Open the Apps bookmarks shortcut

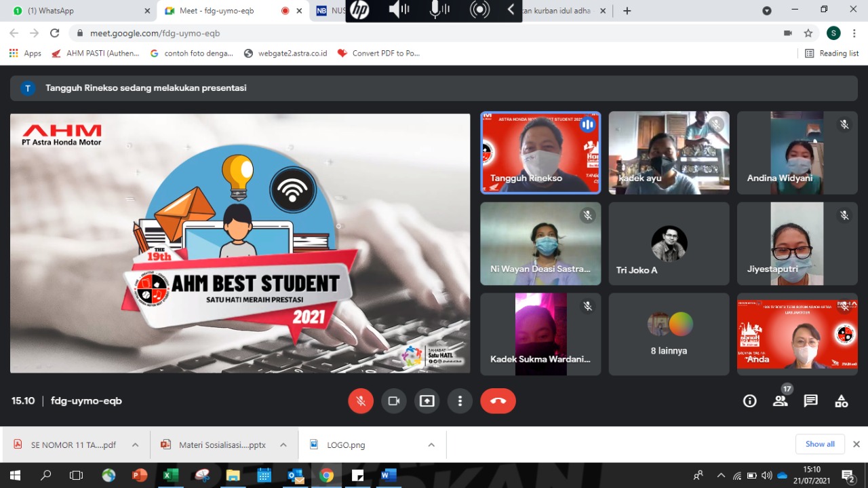pos(25,53)
